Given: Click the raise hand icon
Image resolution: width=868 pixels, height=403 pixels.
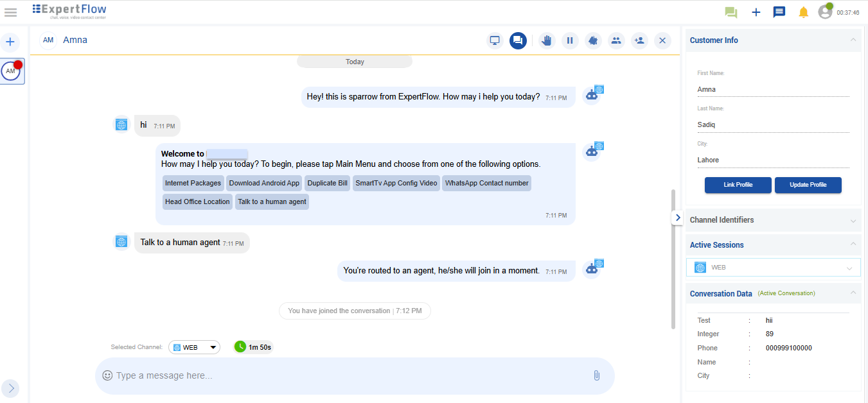Looking at the screenshot, I should point(547,40).
